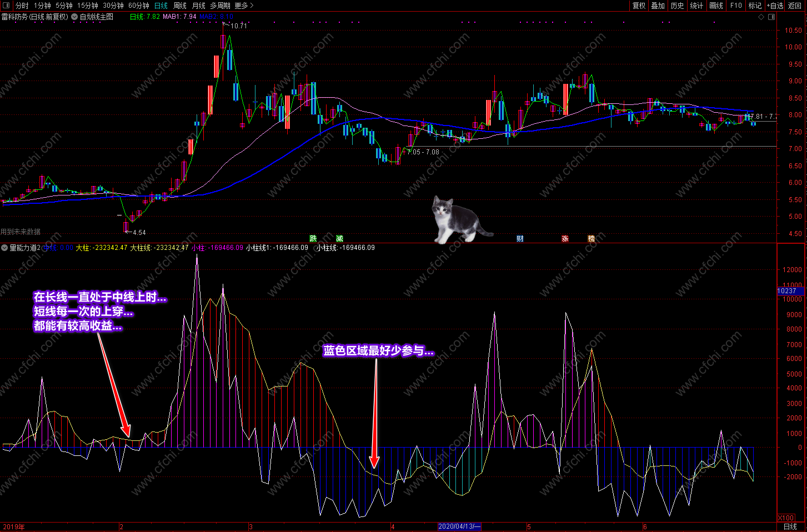This screenshot has height=532, width=807.
Task: Click the diamond icon above the price axis
Action: [x=761, y=17]
